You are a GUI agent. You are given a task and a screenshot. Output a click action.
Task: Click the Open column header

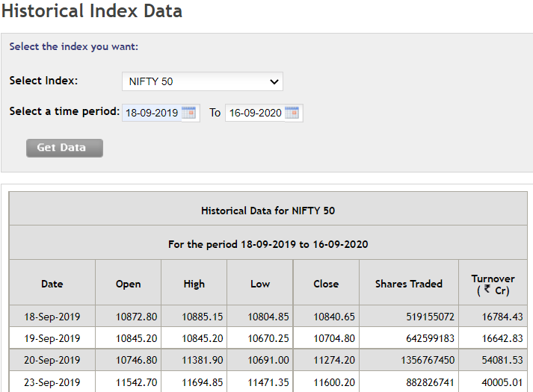point(128,284)
